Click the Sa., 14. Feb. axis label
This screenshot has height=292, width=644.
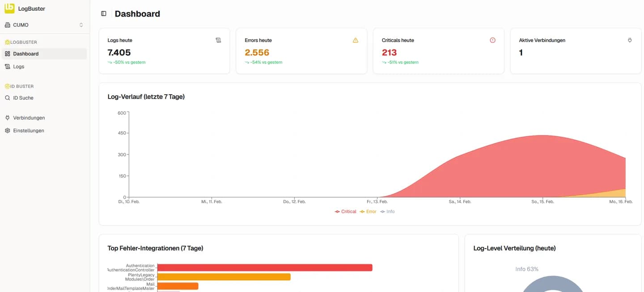click(x=460, y=202)
